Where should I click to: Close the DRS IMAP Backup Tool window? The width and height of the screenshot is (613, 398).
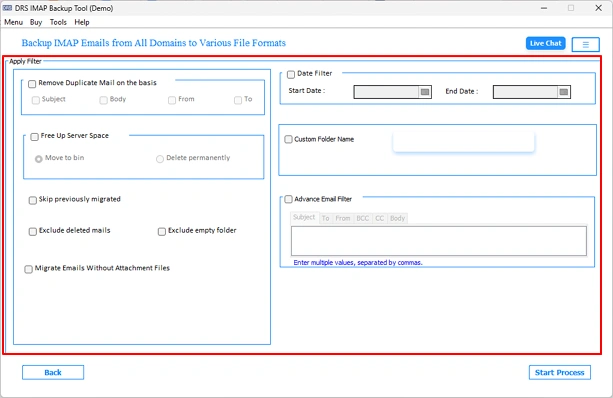coord(598,8)
